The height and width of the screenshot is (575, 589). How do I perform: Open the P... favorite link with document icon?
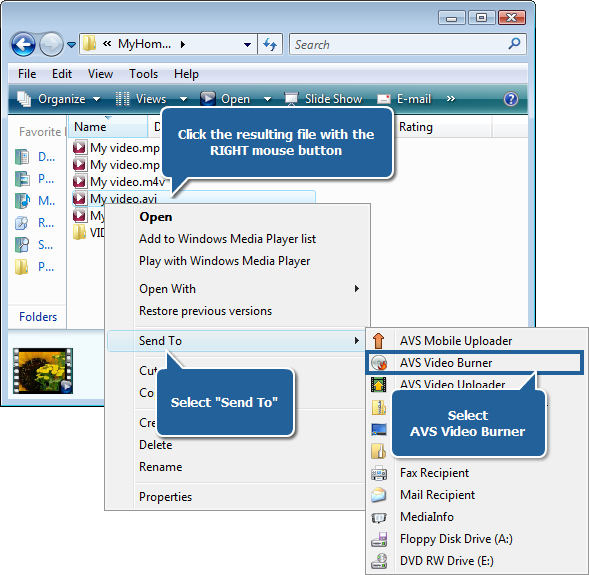point(22,179)
